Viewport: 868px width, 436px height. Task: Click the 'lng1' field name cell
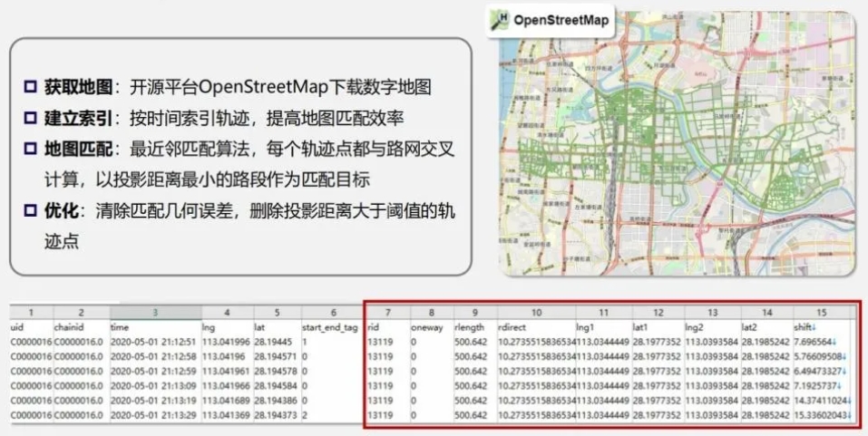tap(604, 327)
